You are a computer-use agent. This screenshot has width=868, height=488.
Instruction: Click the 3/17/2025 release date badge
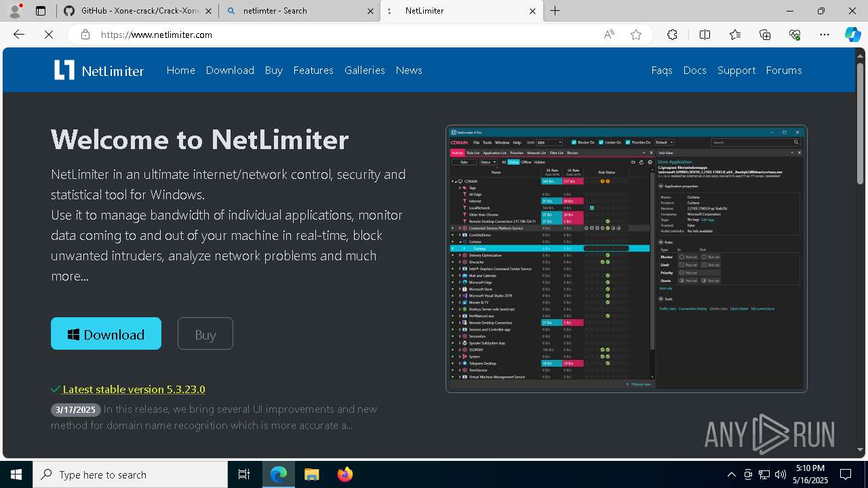click(76, 410)
